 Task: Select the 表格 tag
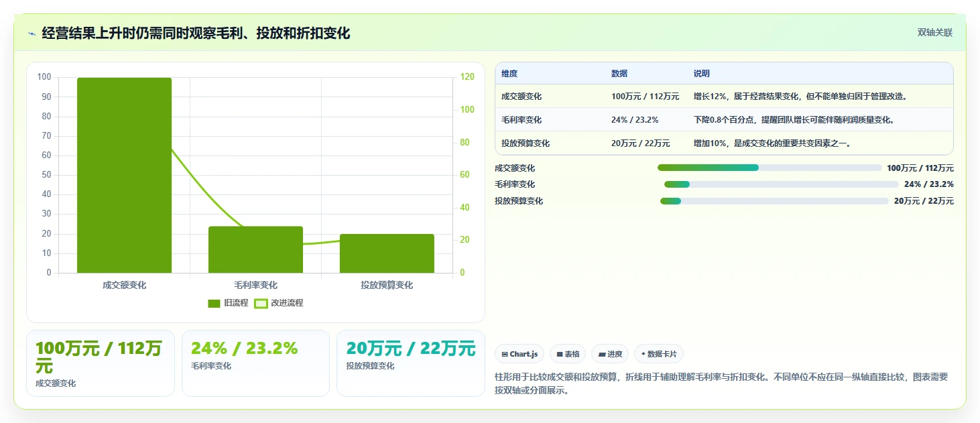click(x=568, y=354)
